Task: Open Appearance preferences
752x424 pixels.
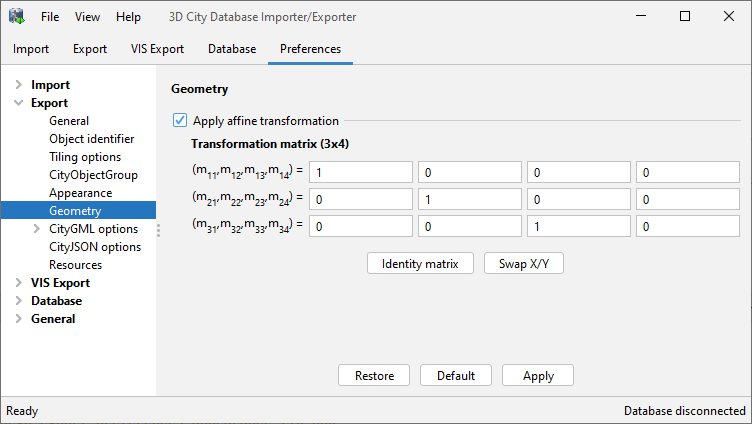Action: click(x=81, y=193)
